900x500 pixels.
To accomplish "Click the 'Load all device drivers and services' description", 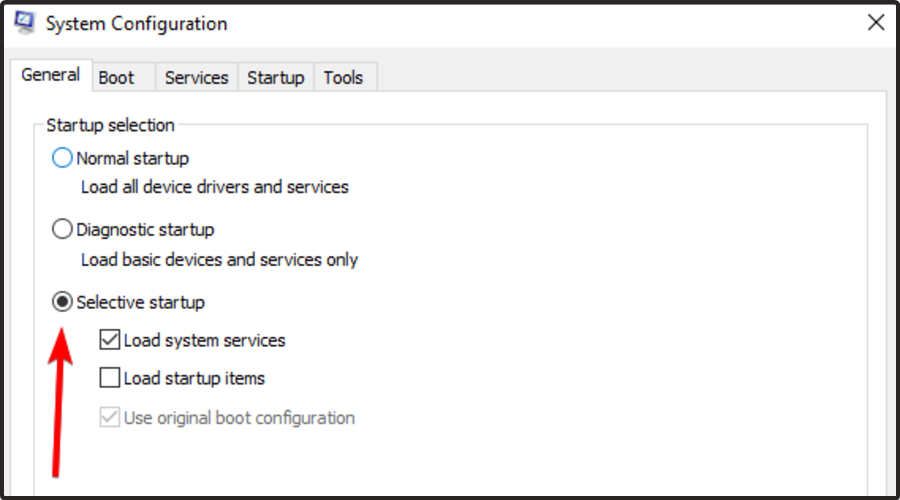I will 214,187.
